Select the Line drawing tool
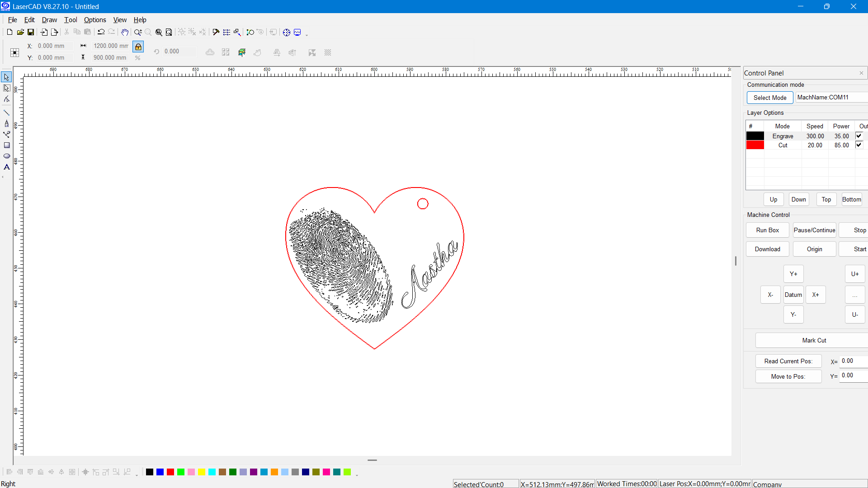 point(6,113)
